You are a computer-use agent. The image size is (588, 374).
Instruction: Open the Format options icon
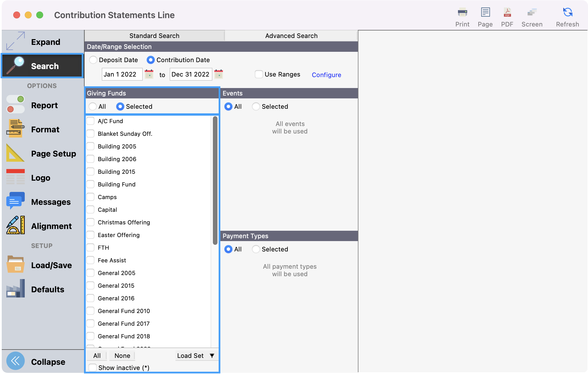pos(16,129)
